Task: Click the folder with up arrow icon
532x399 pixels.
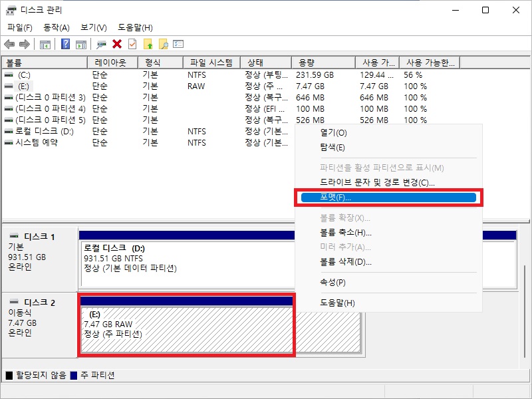Action: [x=148, y=45]
